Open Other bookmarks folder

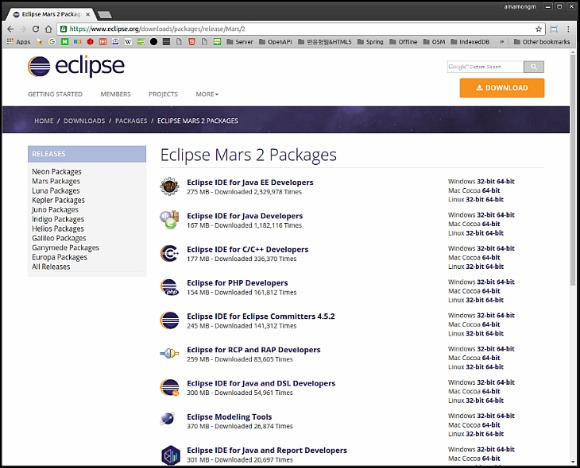[x=542, y=42]
